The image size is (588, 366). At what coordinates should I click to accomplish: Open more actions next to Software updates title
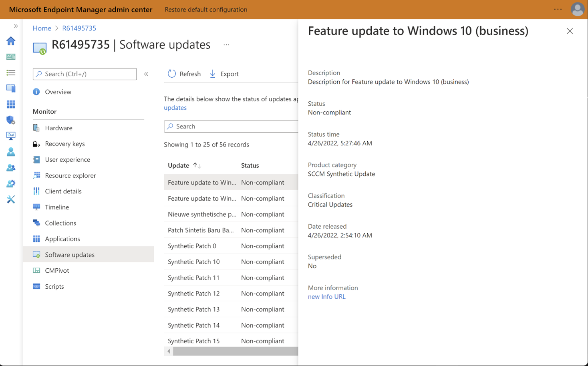click(x=226, y=45)
